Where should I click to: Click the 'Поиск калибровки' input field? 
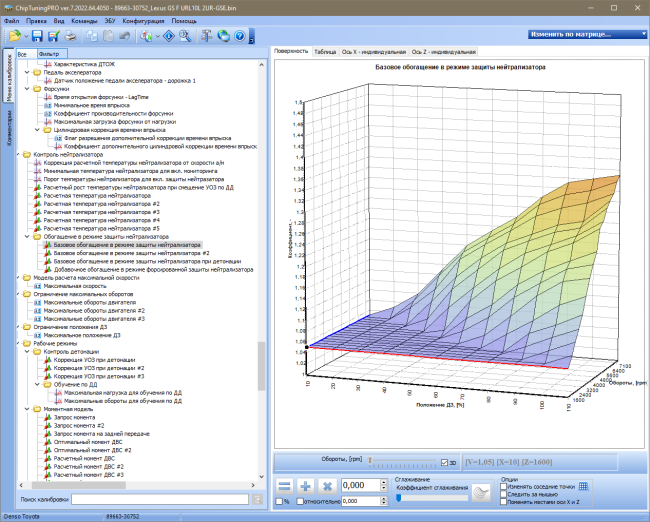pos(160,499)
